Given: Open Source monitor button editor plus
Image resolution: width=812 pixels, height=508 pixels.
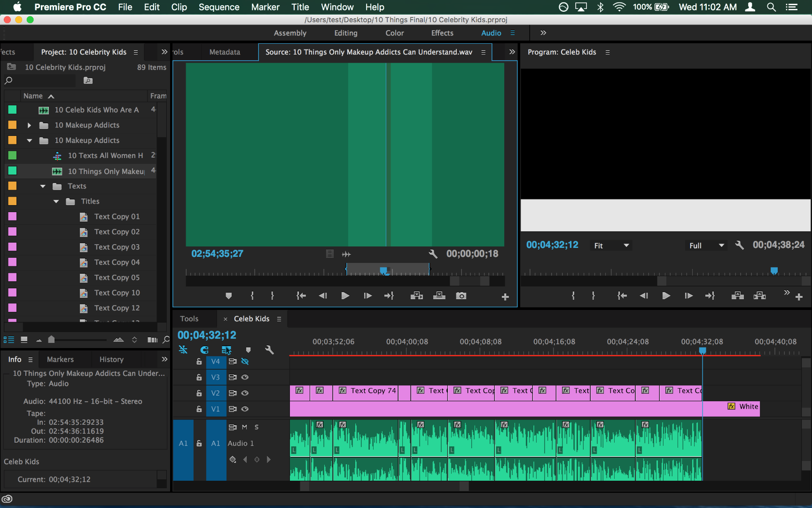Looking at the screenshot, I should coord(505,297).
